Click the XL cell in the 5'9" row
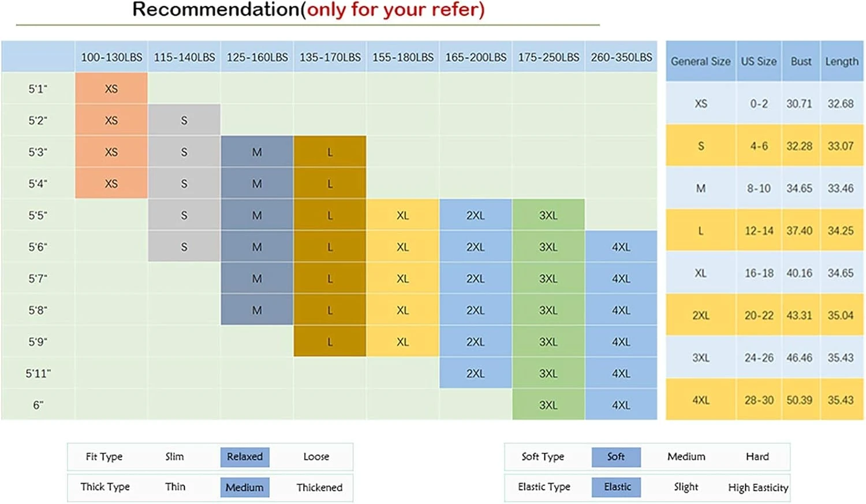The width and height of the screenshot is (866, 504). [x=402, y=342]
